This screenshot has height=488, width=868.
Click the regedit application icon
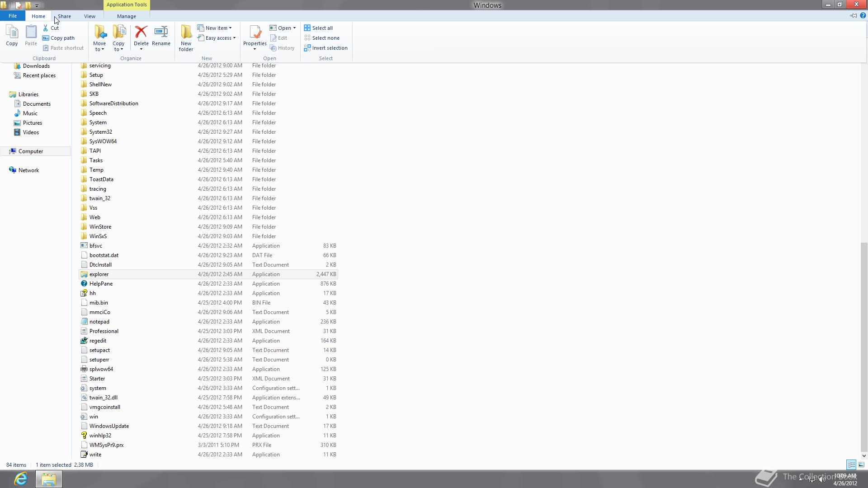tap(84, 341)
